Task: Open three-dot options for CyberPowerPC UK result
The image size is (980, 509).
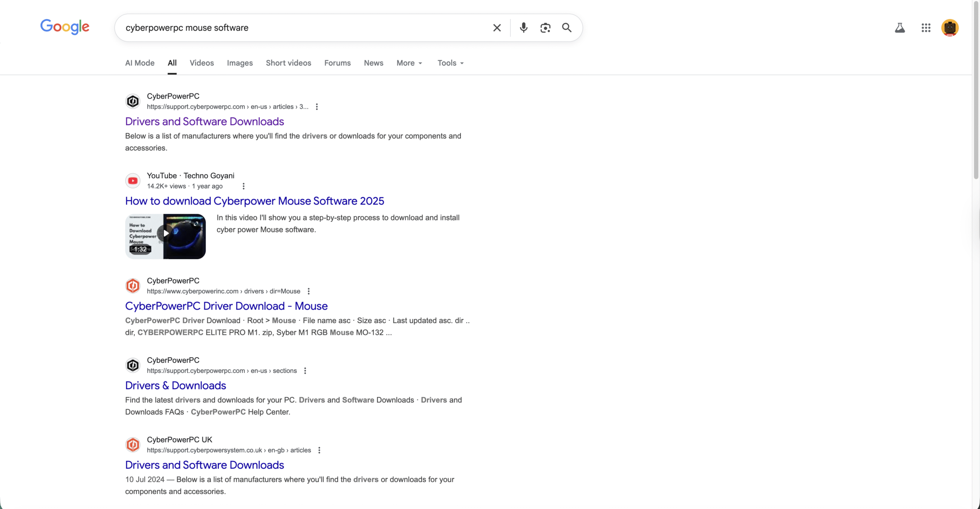Action: [x=319, y=450]
